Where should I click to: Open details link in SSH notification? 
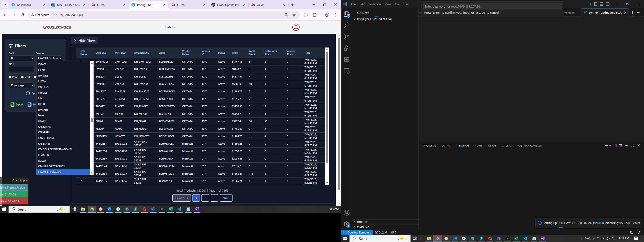tap(598, 223)
